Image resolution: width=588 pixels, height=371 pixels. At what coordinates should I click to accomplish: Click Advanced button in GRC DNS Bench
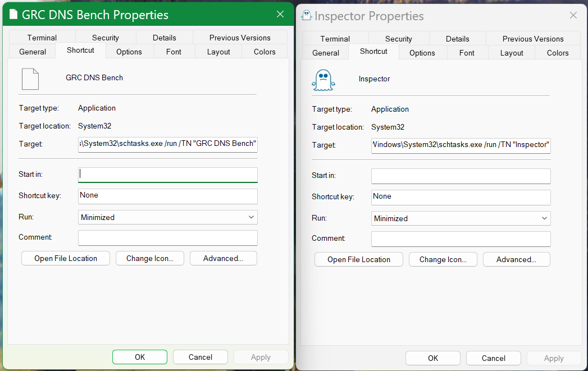point(223,258)
